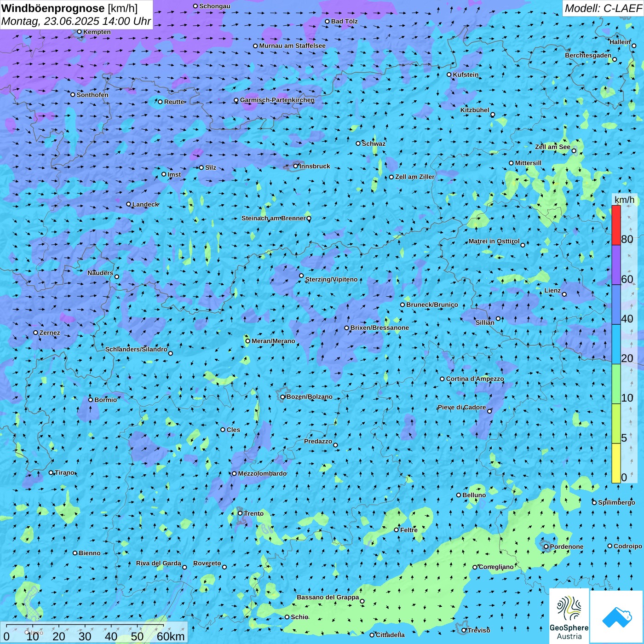Select the purple 60–80 legend segment

(x=616, y=265)
